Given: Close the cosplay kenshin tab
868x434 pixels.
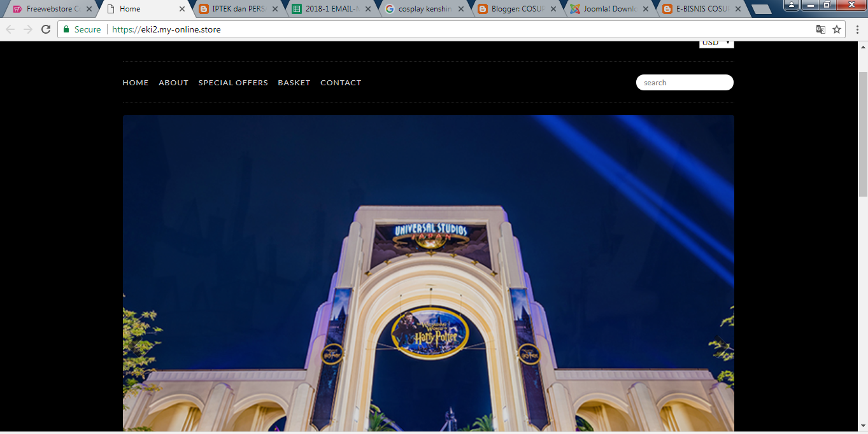Looking at the screenshot, I should [461, 9].
